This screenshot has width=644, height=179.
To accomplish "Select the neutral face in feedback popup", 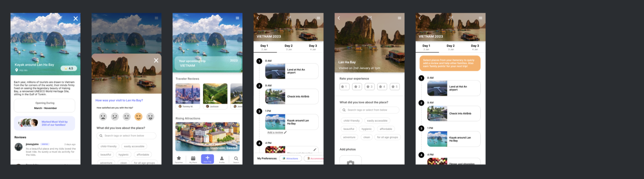I will pyautogui.click(x=127, y=117).
